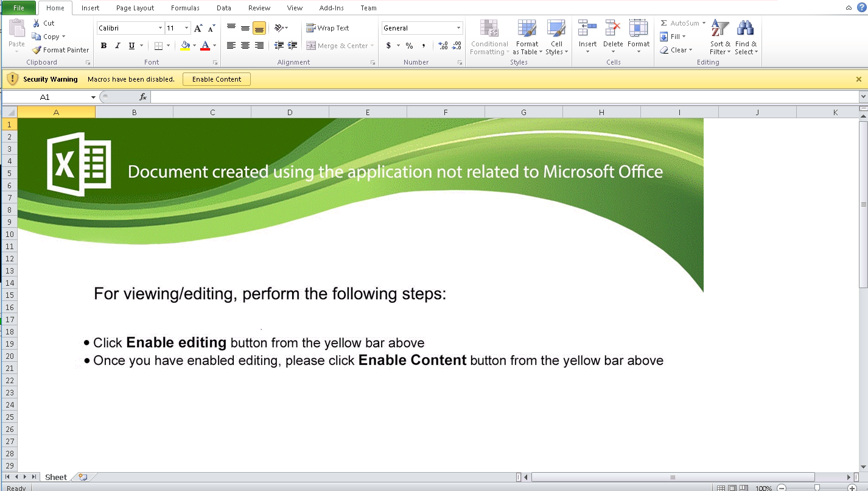This screenshot has height=491, width=868.
Task: Select the Format Painter brush
Action: click(37, 50)
